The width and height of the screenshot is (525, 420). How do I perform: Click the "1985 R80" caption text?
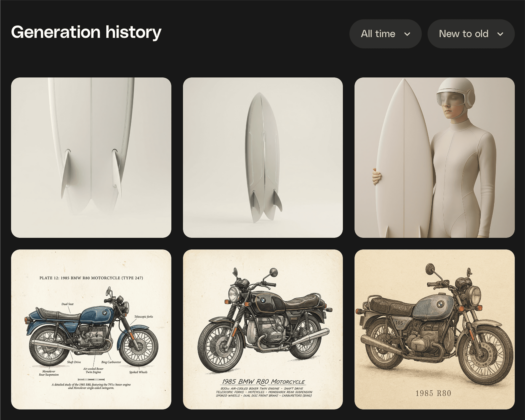click(x=433, y=393)
